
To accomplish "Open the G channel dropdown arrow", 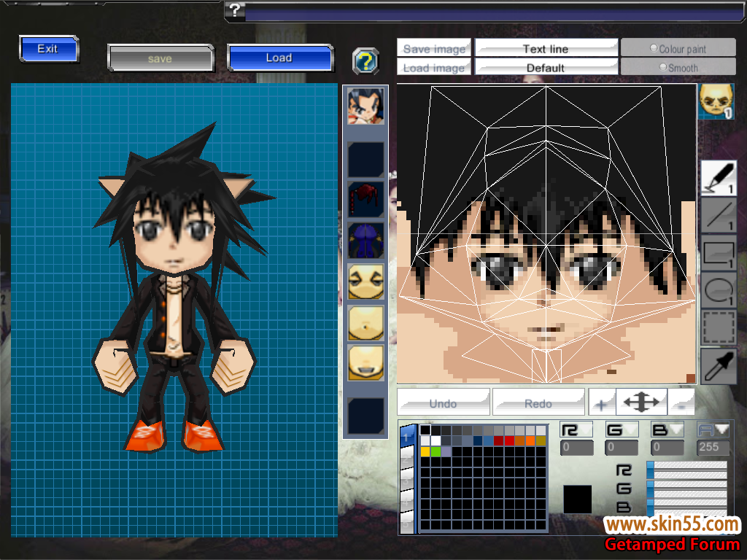I will 631,429.
